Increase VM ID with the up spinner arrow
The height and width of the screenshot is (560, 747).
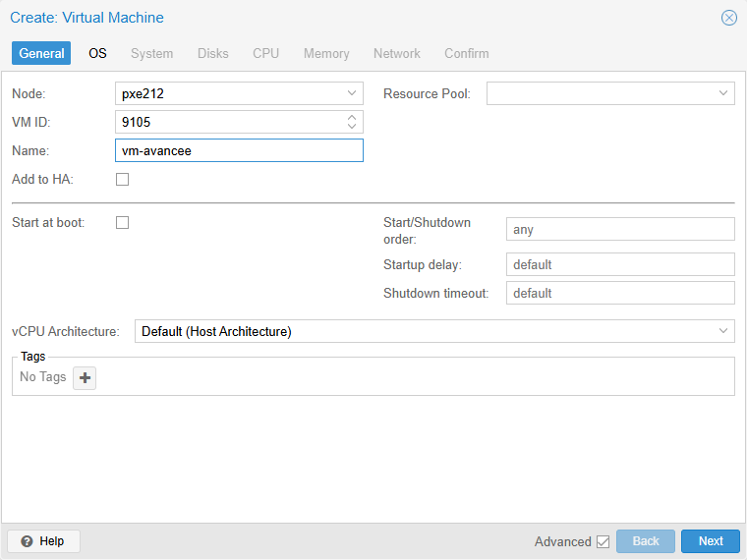(x=352, y=117)
